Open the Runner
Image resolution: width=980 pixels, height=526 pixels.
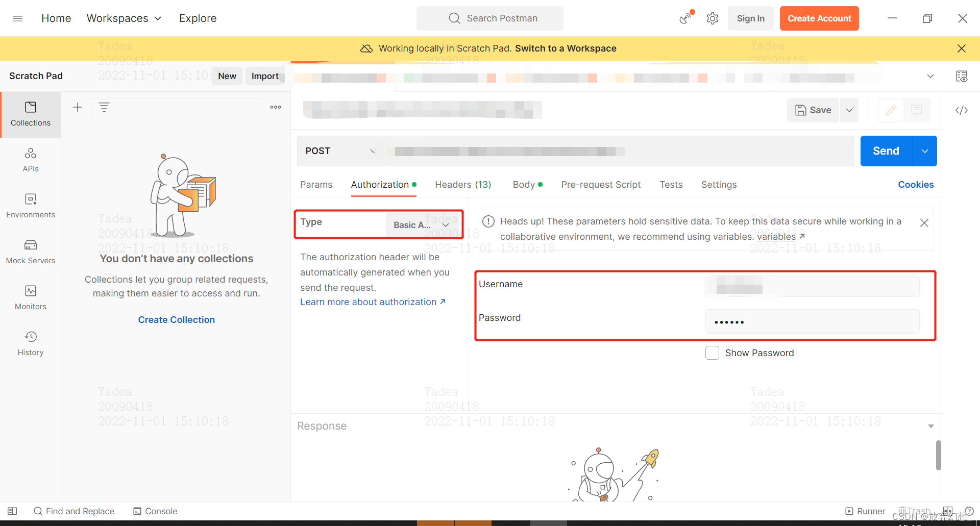click(865, 511)
